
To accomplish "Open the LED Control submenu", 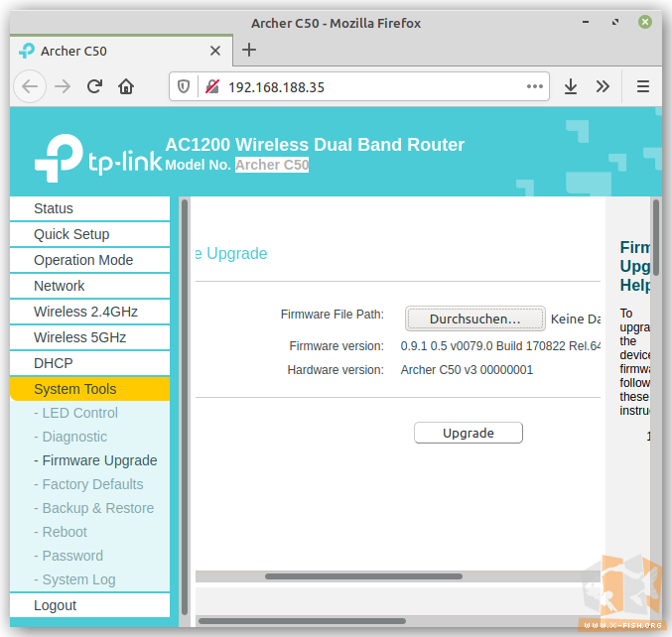I will coord(75,413).
